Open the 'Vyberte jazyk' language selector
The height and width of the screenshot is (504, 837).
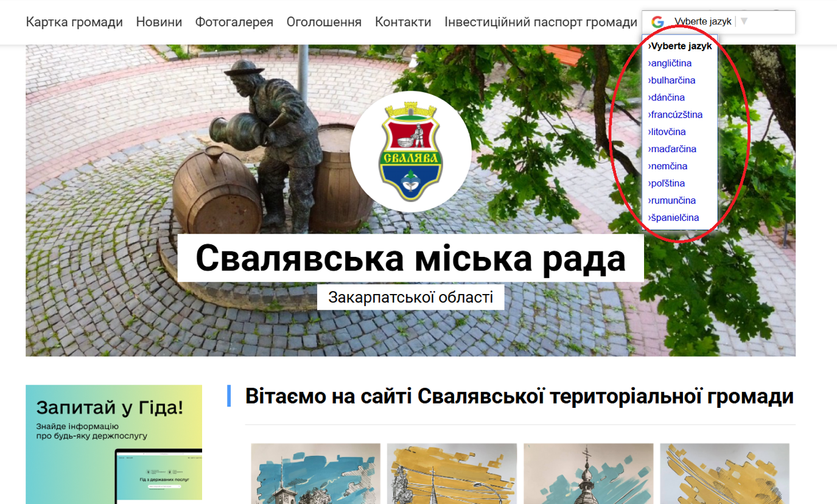pos(702,22)
